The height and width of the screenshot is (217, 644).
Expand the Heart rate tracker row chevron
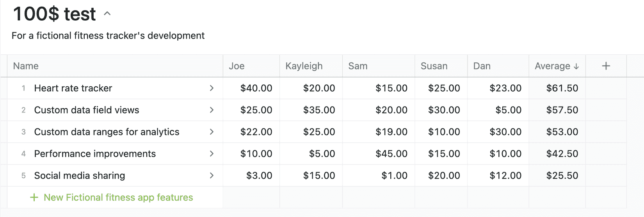[212, 88]
